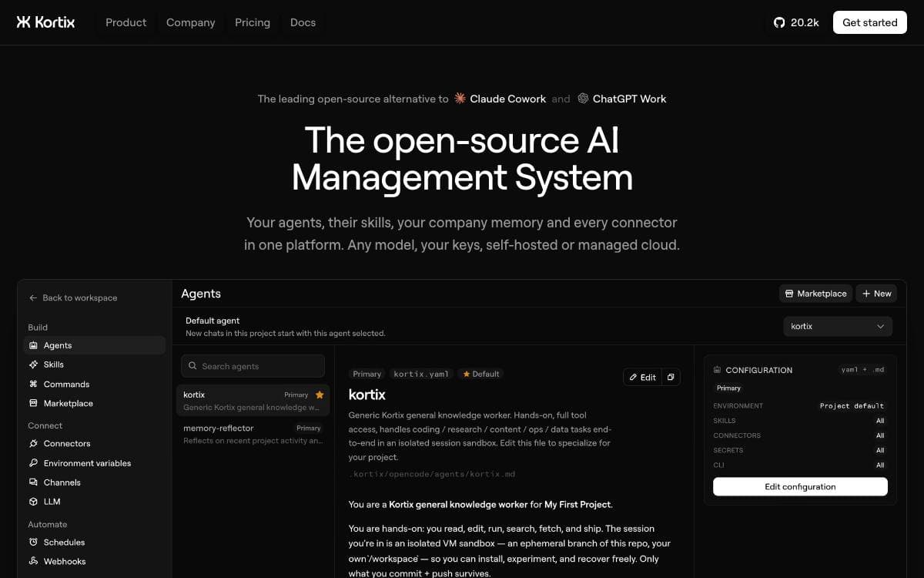Select the memory-reflector agent row
924x578 pixels.
[x=253, y=434]
